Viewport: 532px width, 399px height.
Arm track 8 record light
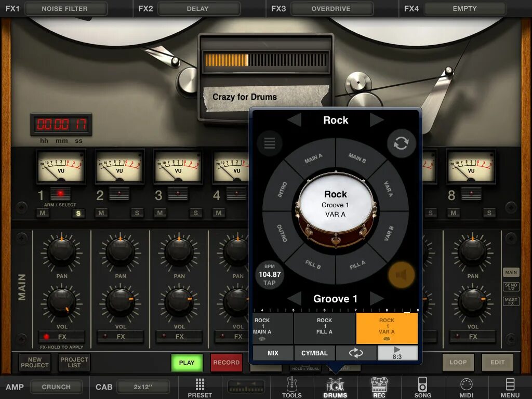471,194
